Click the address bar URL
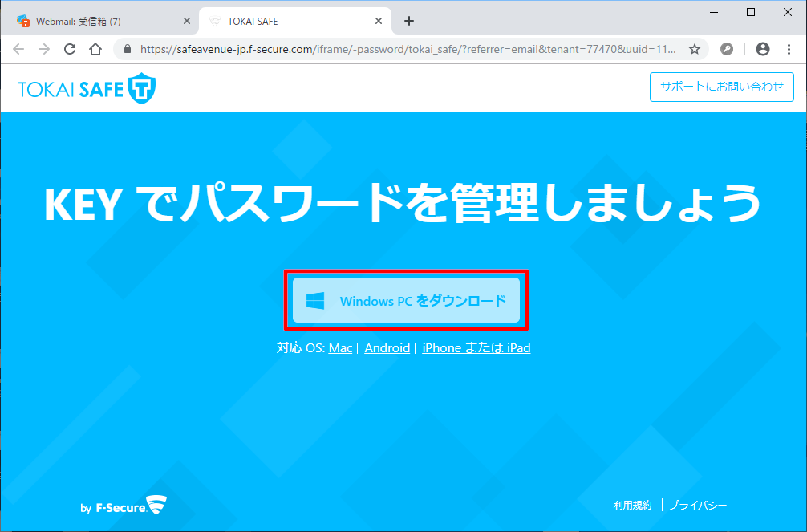The height and width of the screenshot is (532, 807). pos(408,49)
